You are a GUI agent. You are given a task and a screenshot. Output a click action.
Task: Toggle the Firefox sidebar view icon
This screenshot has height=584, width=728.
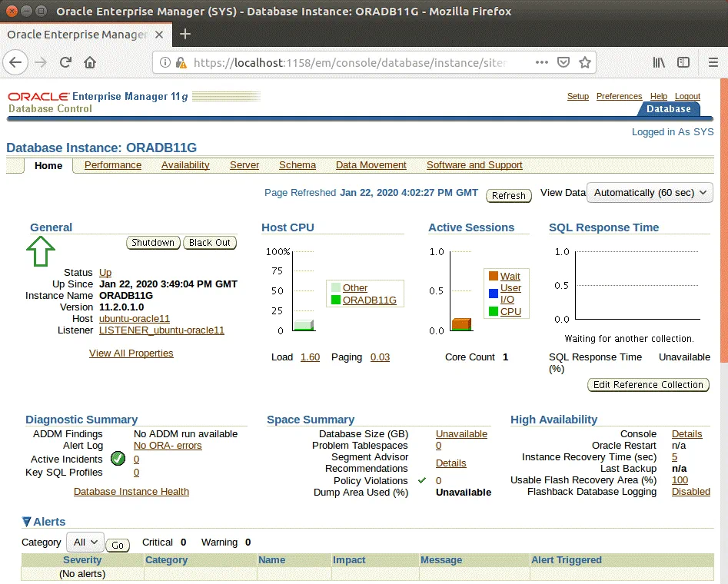tap(683, 62)
